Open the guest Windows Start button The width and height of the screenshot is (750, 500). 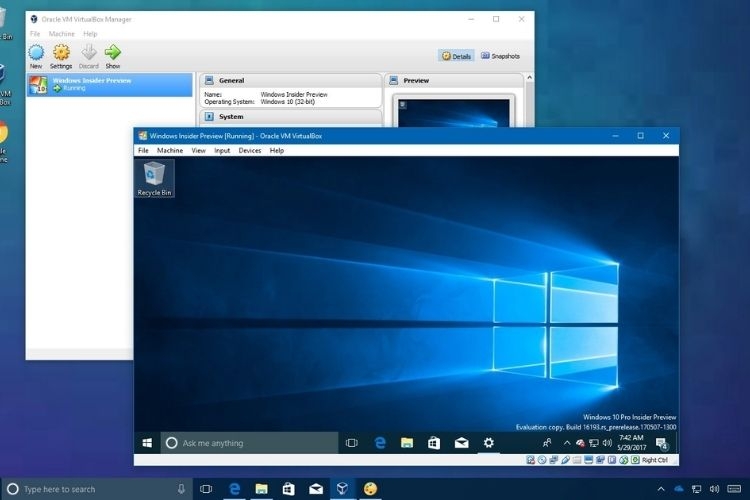(x=147, y=443)
